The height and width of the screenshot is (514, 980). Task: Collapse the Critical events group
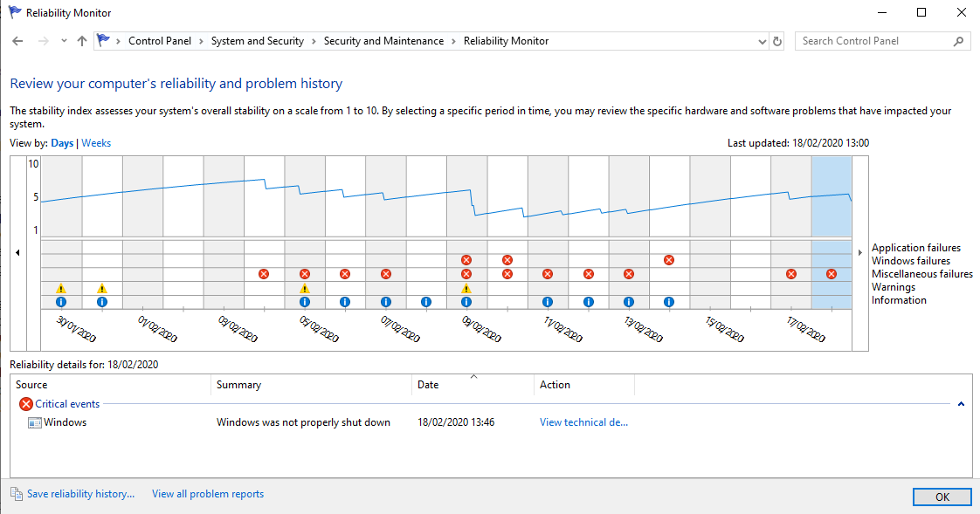[x=960, y=404]
